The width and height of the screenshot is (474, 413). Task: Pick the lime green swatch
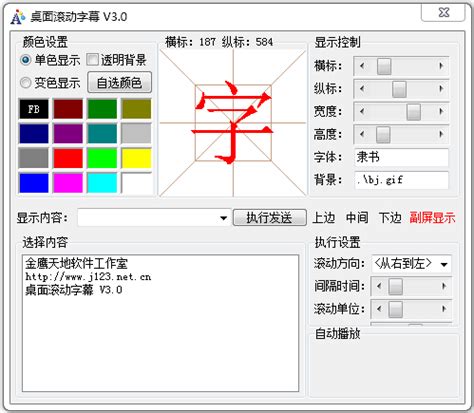pos(102,158)
